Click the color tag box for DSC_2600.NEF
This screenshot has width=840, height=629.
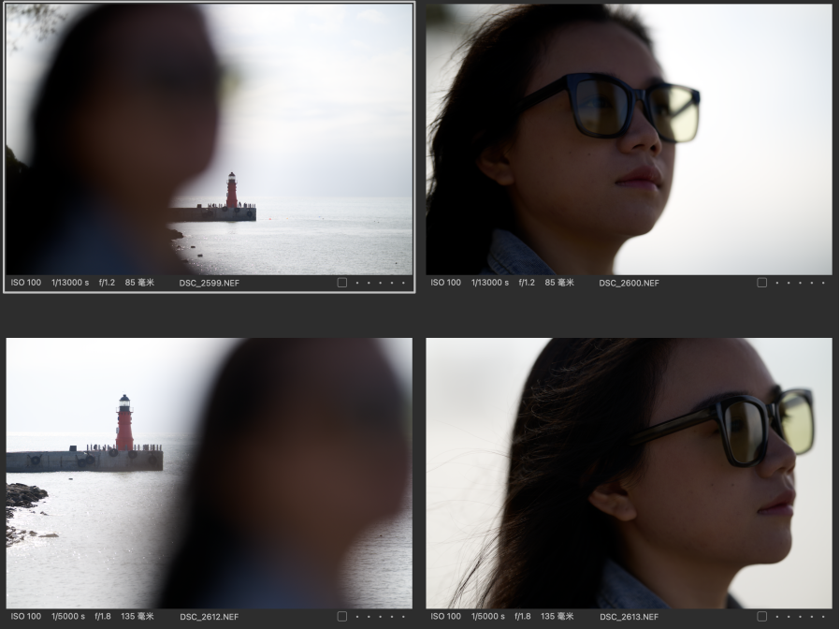tap(761, 283)
